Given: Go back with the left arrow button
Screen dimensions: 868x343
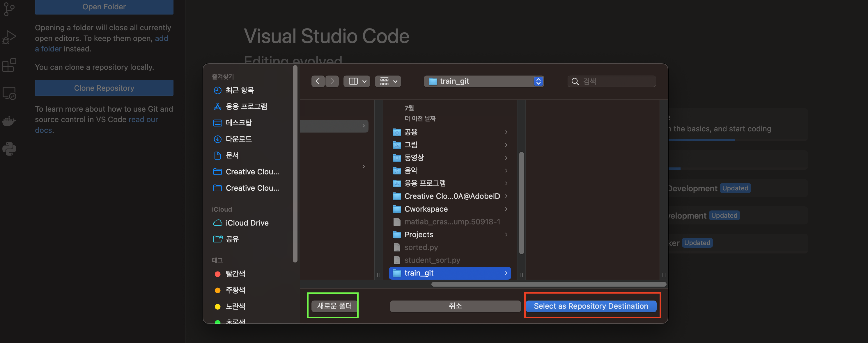Looking at the screenshot, I should click(x=318, y=81).
